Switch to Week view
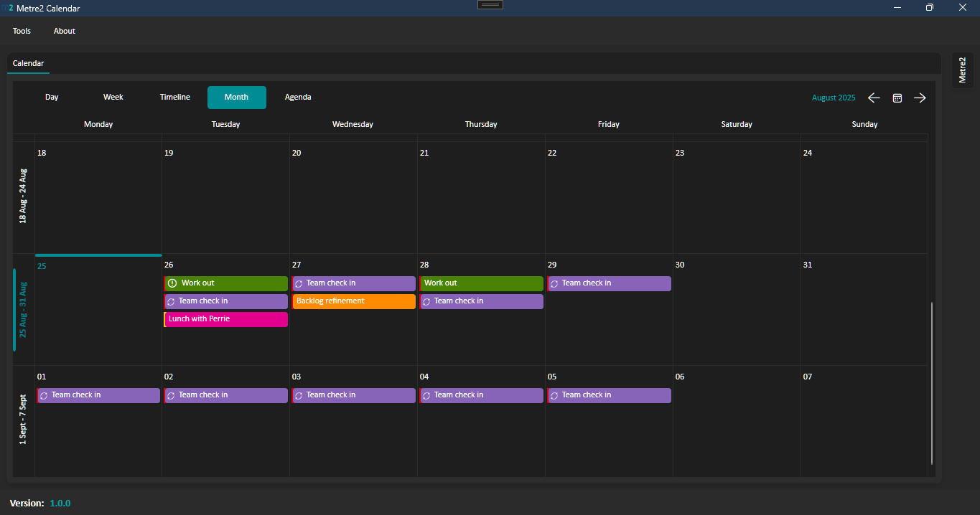The image size is (980, 515). coord(113,98)
